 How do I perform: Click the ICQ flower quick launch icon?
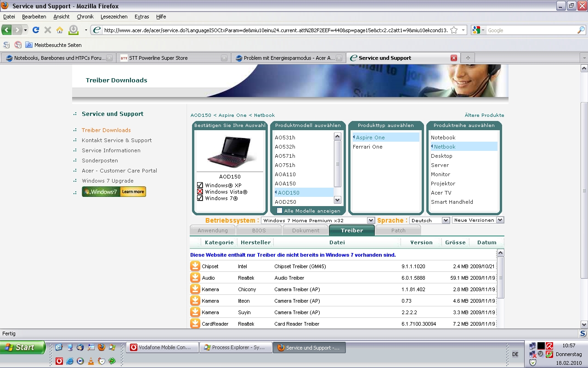(x=112, y=361)
